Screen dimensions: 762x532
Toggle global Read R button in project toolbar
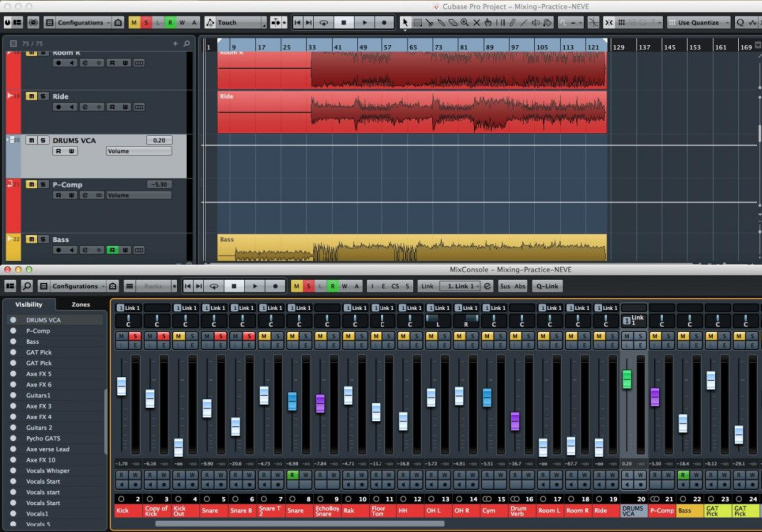(x=170, y=22)
